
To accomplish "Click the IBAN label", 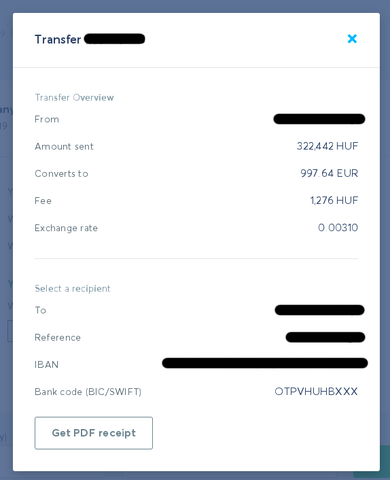I will pos(46,364).
